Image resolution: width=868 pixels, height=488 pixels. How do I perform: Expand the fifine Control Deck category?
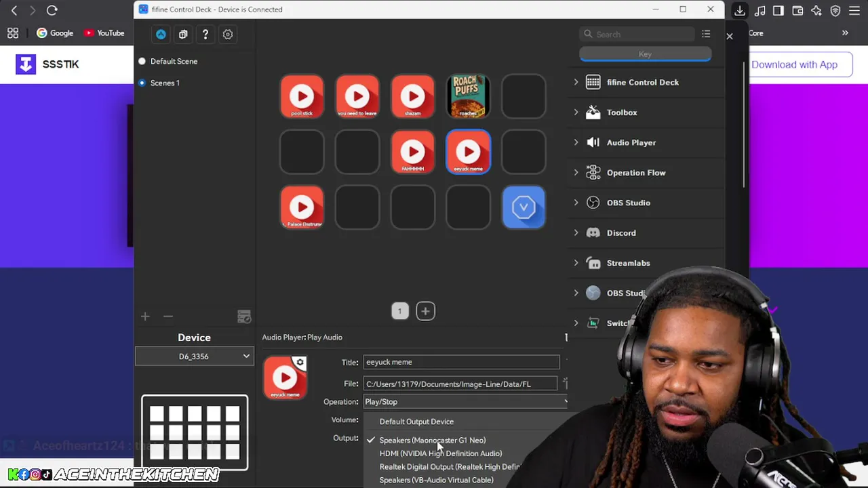(576, 82)
